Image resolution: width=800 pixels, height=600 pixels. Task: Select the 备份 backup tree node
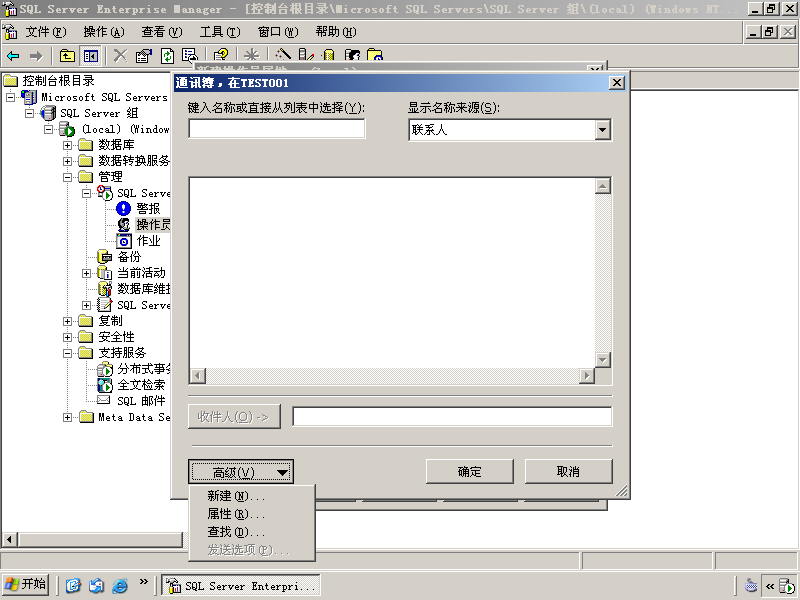click(x=129, y=257)
